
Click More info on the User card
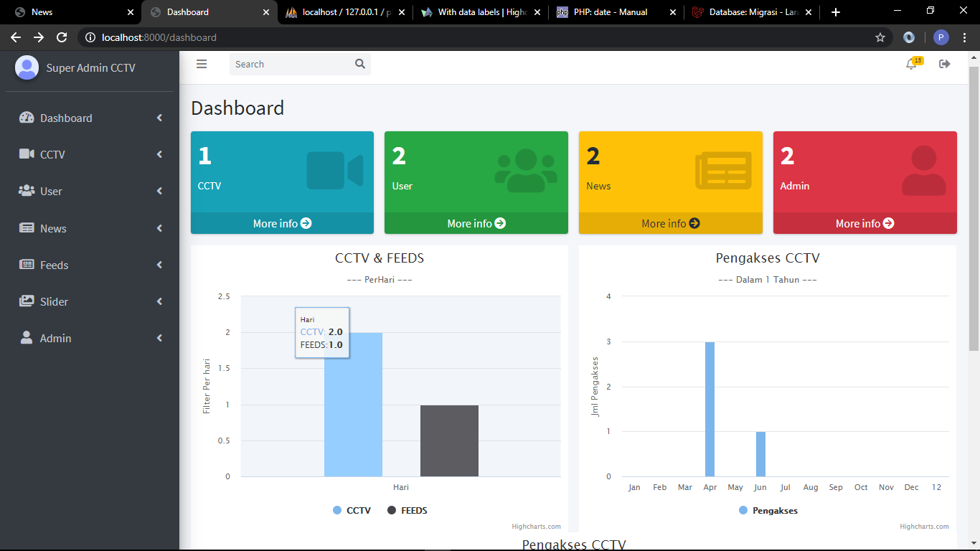tap(476, 223)
